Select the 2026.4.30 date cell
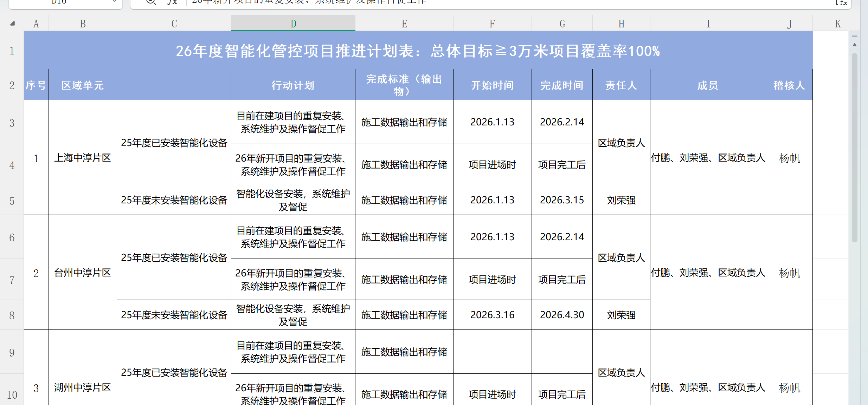Image resolution: width=868 pixels, height=405 pixels. tap(562, 315)
